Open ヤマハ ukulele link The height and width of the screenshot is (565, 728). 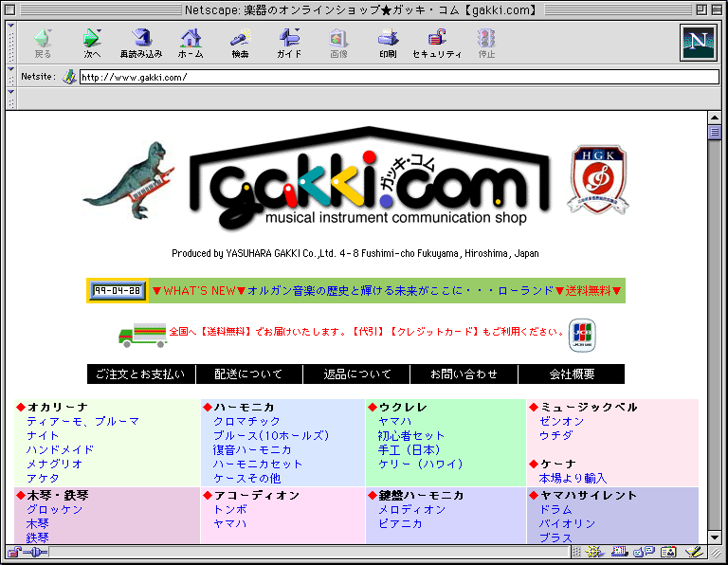[x=394, y=422]
